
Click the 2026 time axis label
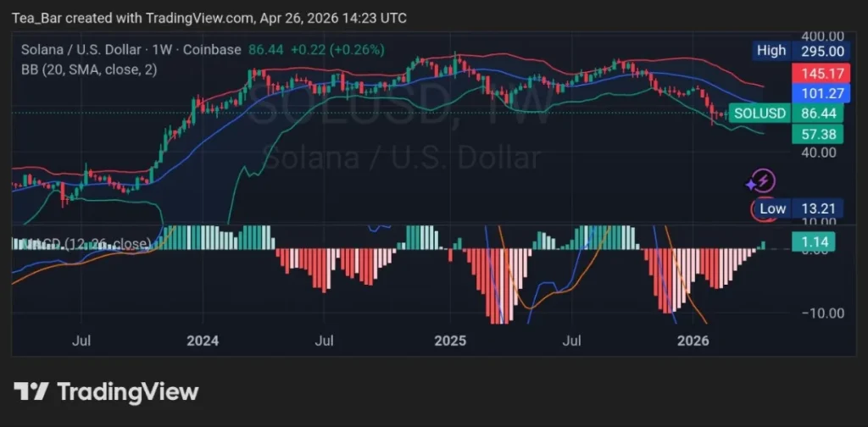(693, 341)
